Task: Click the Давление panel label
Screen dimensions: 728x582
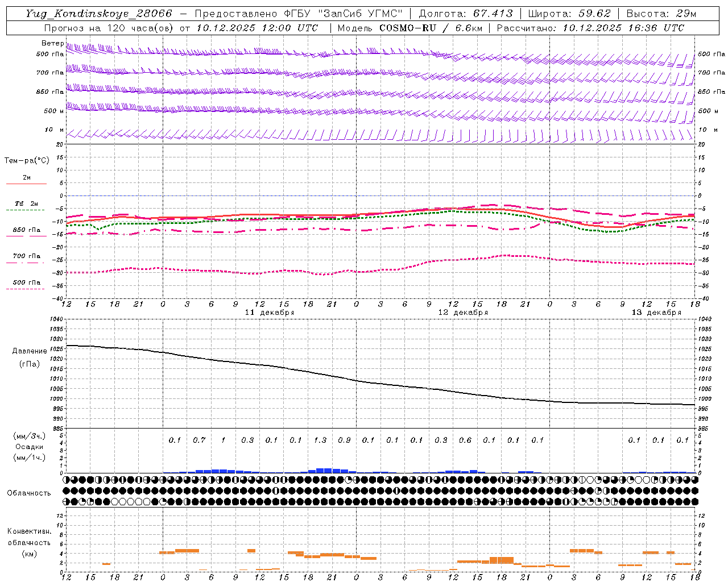Action: pos(30,351)
